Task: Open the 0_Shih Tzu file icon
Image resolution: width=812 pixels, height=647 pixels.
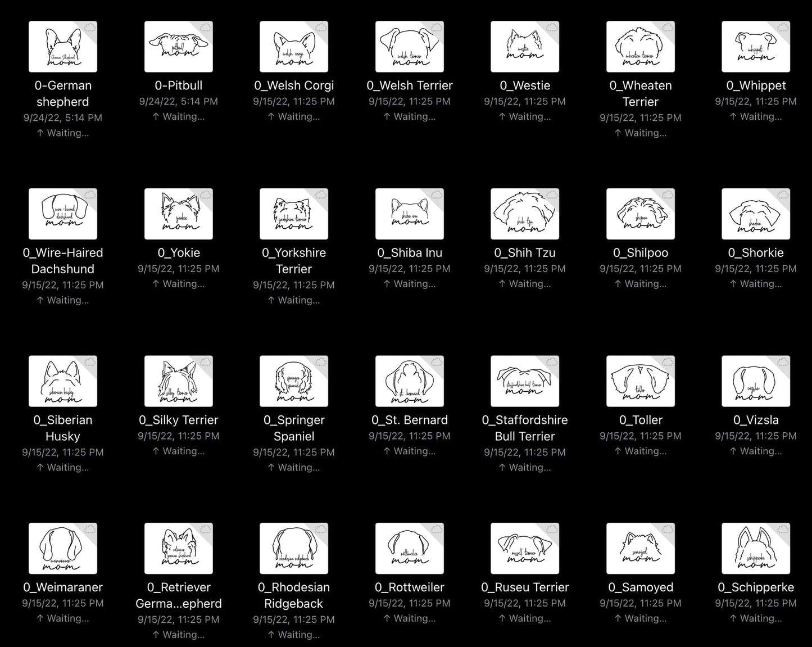Action: 525,214
